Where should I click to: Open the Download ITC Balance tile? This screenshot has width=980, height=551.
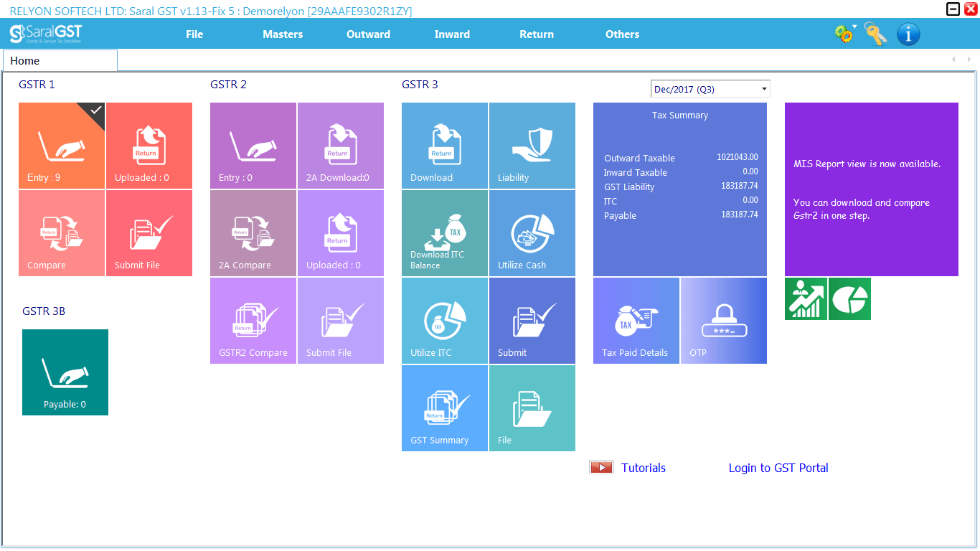point(445,233)
